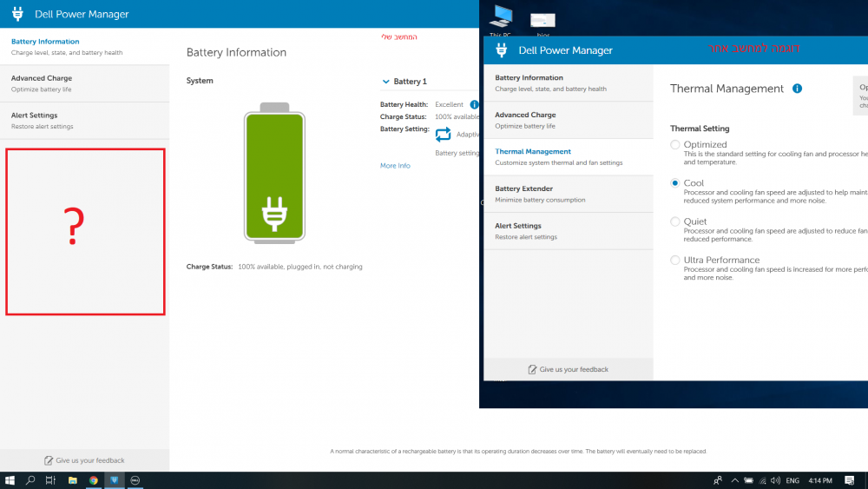Click the Charge Status text below the battery
868x489 pixels.
pos(274,267)
